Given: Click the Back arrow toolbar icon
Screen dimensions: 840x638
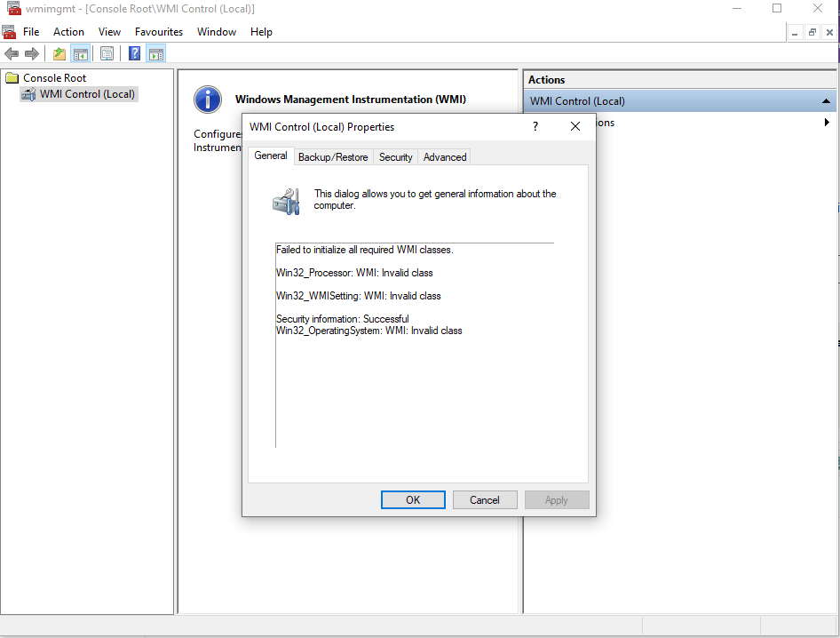Looking at the screenshot, I should coord(12,53).
